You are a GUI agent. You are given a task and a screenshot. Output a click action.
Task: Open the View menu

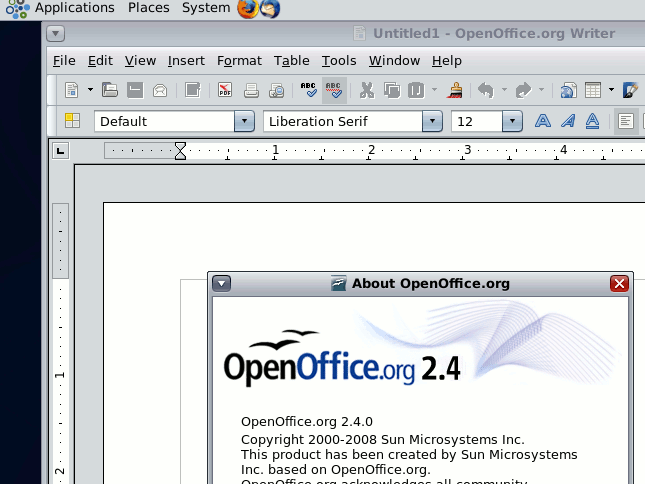(x=140, y=61)
